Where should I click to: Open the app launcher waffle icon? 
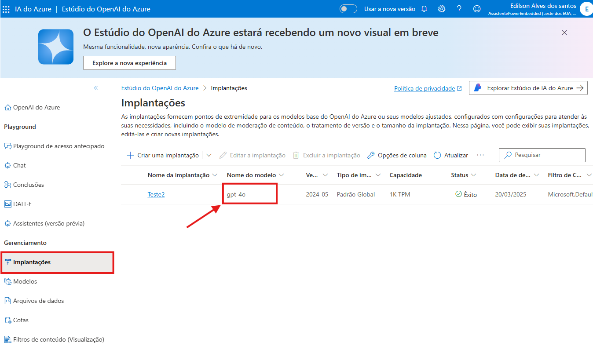[6, 9]
